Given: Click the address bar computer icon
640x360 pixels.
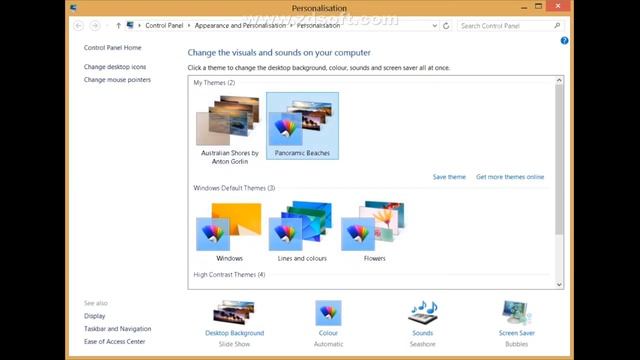Looking at the screenshot, I should 130,25.
